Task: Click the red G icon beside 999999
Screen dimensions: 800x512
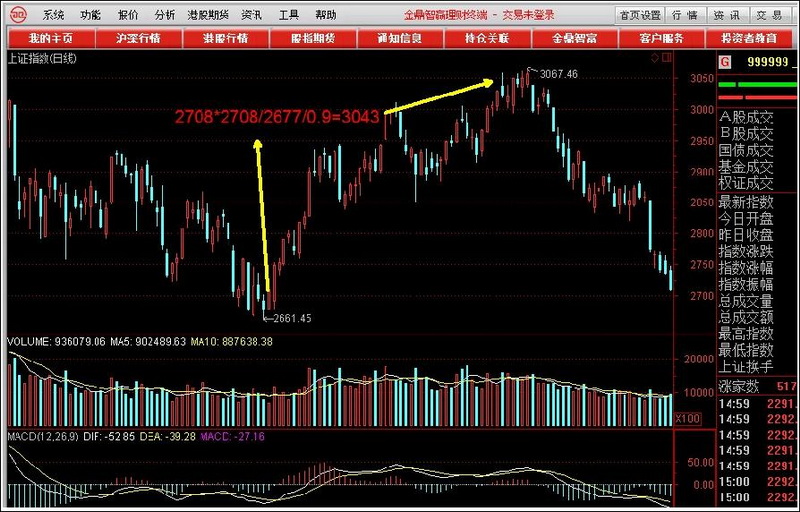Action: 724,62
